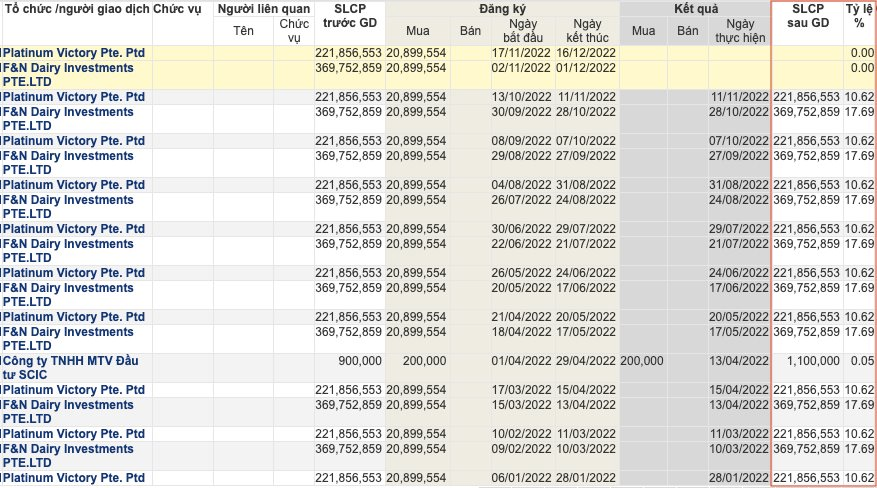Click the 'SLCP sau GD' column header
The height and width of the screenshot is (488, 877).
tap(808, 16)
